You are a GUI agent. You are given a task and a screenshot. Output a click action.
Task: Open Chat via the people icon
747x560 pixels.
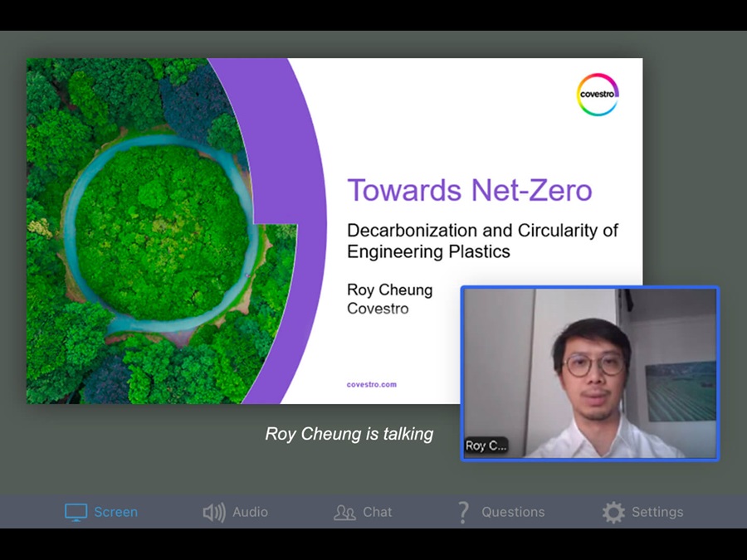click(x=344, y=512)
